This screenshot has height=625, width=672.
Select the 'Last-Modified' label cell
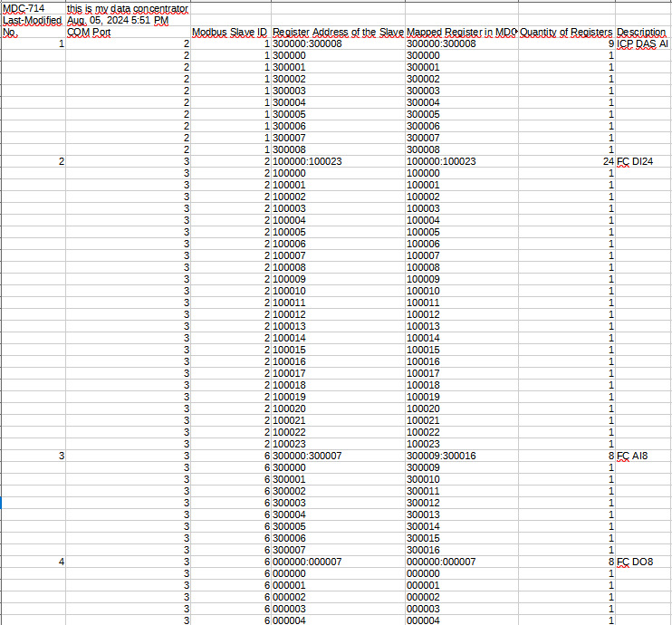[x=34, y=20]
